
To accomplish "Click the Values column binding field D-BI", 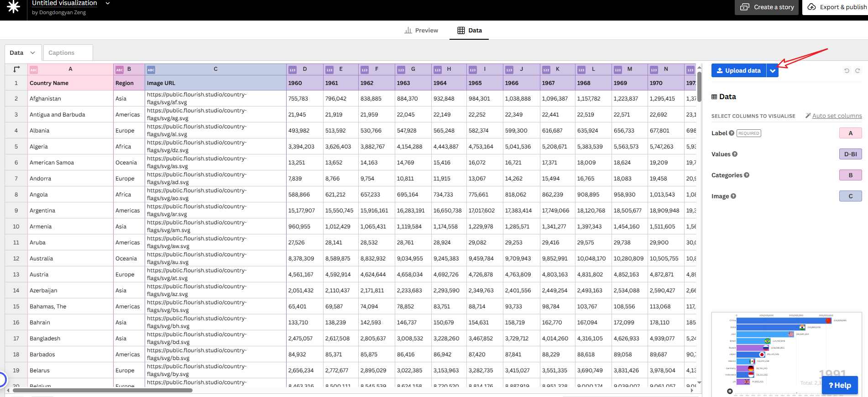I will click(x=851, y=154).
